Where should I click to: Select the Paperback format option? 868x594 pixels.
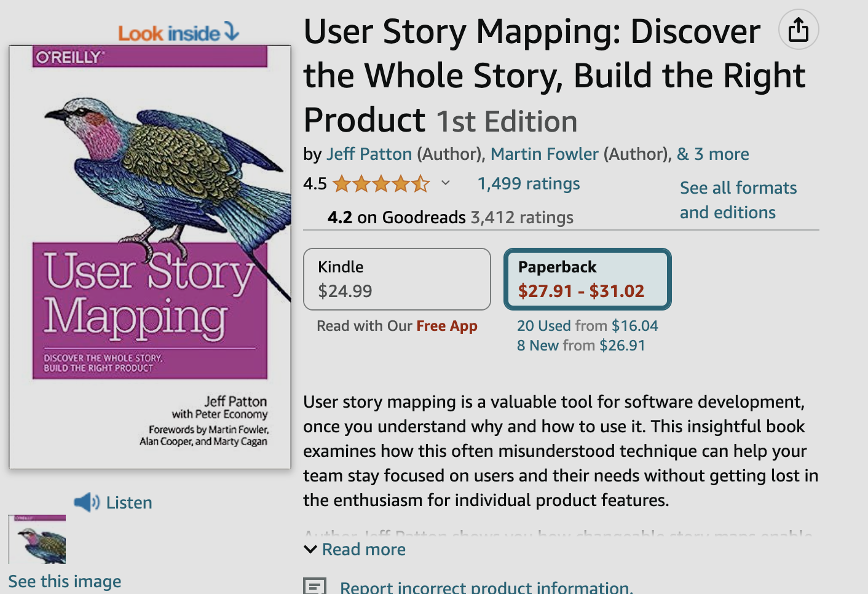pyautogui.click(x=587, y=279)
